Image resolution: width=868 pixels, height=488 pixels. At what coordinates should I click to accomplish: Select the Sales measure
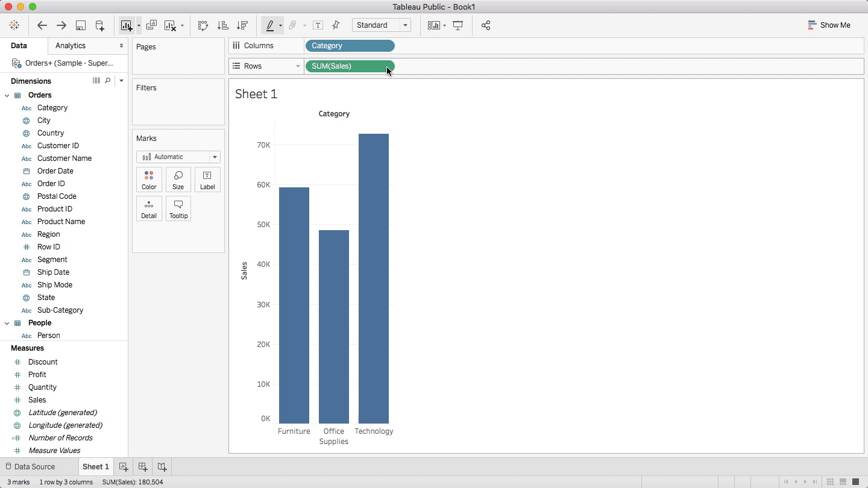click(x=37, y=400)
